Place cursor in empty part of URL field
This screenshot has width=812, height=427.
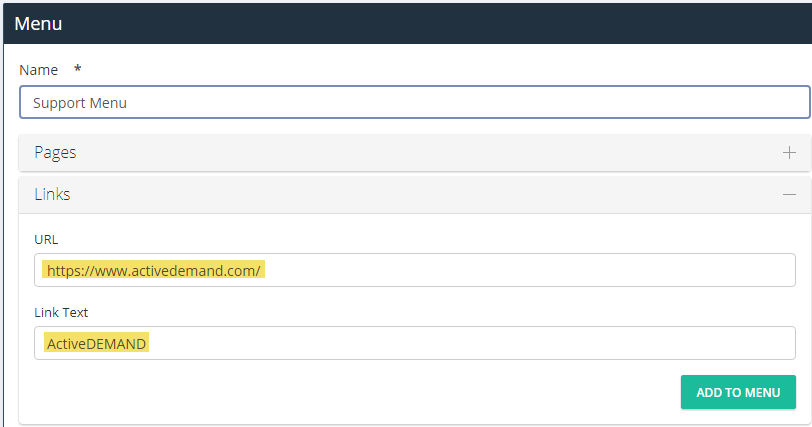click(528, 270)
